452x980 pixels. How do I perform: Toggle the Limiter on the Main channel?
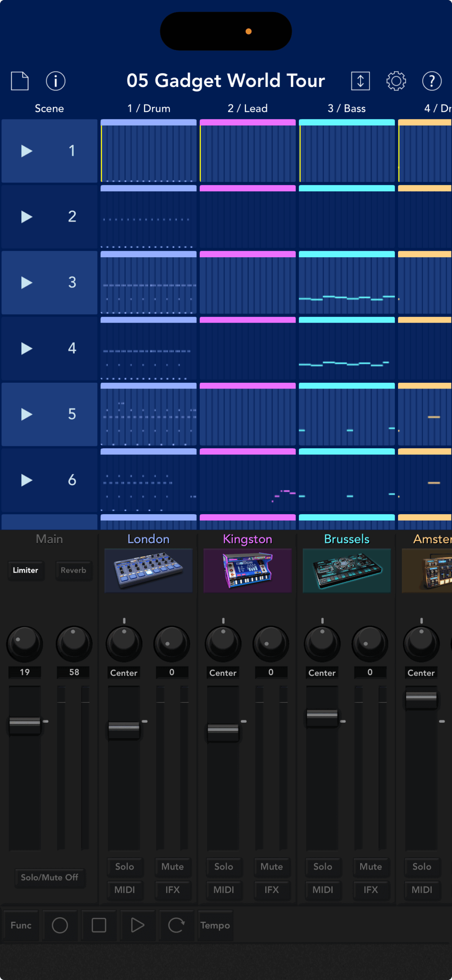[x=26, y=570]
